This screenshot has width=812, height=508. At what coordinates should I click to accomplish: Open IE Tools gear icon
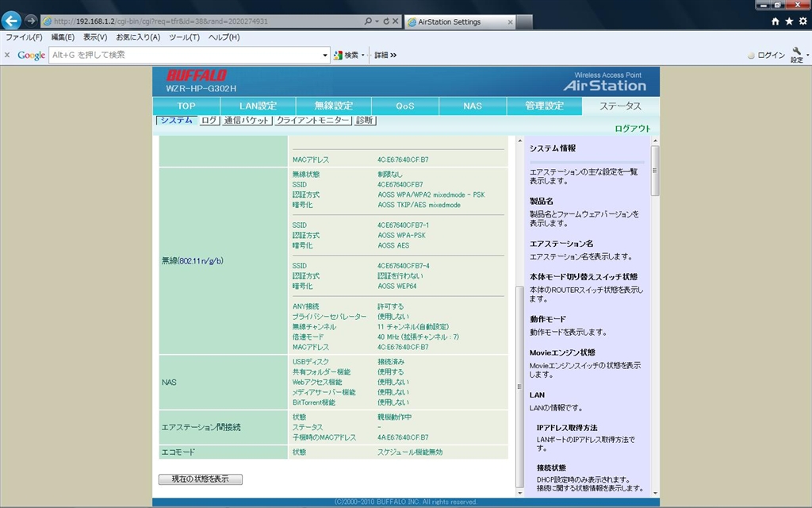tap(802, 21)
